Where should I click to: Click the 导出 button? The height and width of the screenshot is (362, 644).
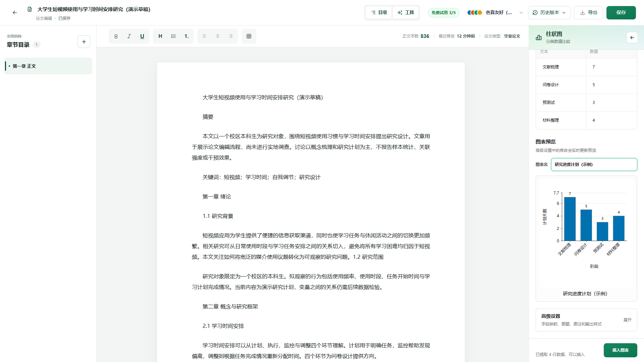click(x=588, y=13)
